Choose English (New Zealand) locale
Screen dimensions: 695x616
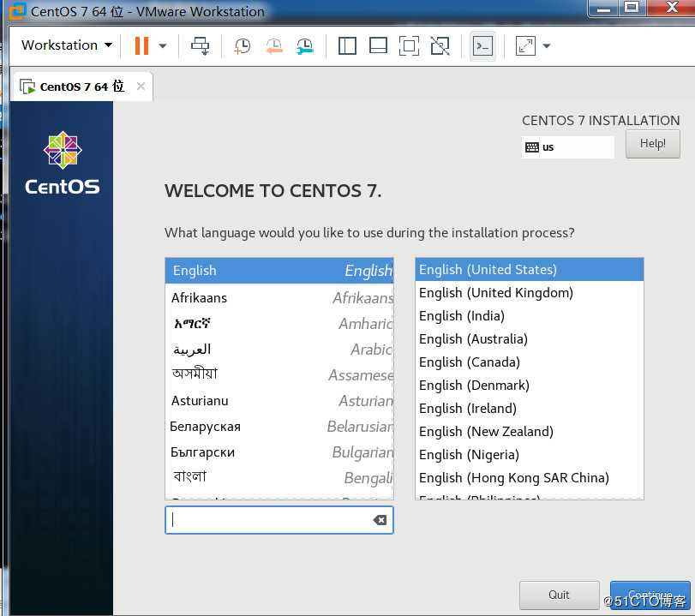tap(530, 431)
